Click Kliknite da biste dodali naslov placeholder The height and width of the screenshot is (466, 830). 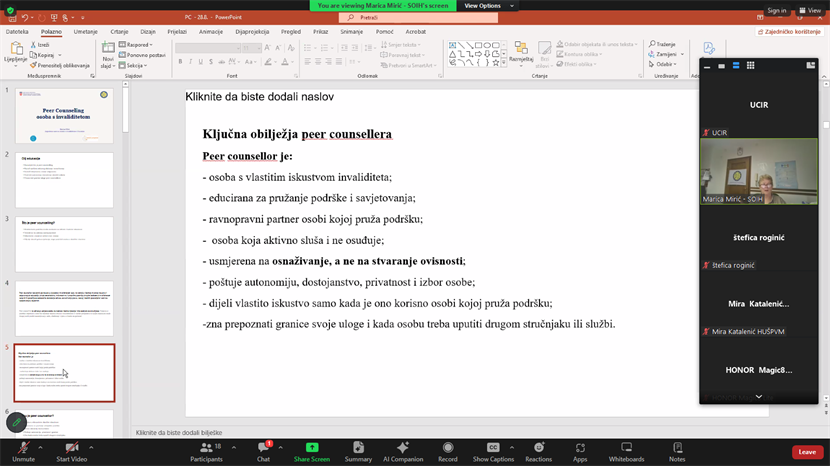click(x=259, y=97)
